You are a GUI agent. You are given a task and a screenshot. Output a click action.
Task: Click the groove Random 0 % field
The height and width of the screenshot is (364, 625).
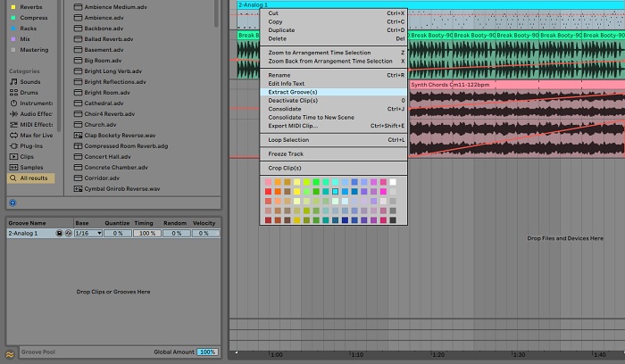[x=177, y=234]
